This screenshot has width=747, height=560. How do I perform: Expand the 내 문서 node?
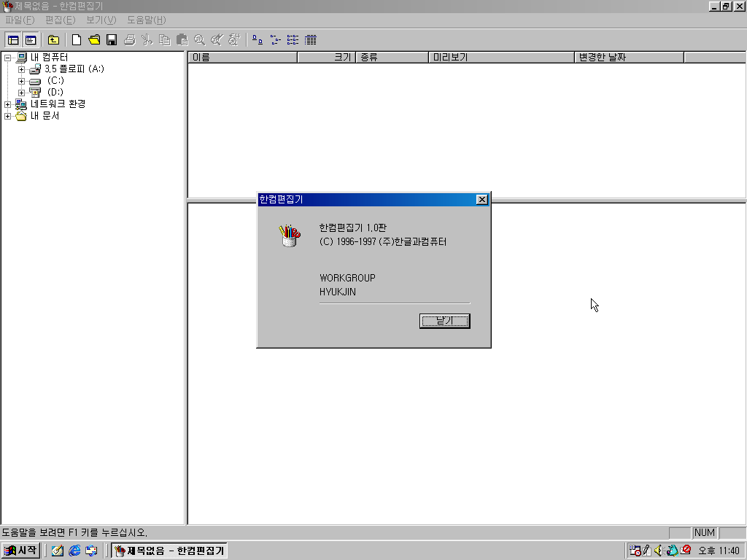tap(7, 116)
